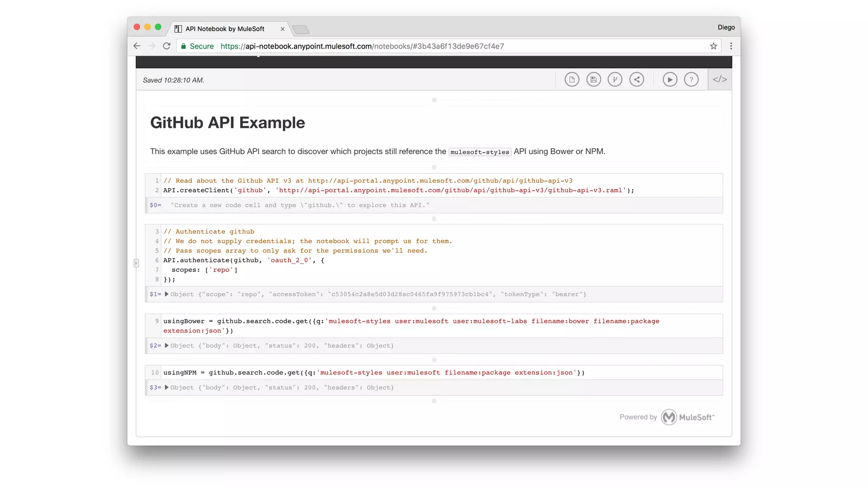Run all cells with the play button
This screenshot has width=868, height=488.
point(670,80)
